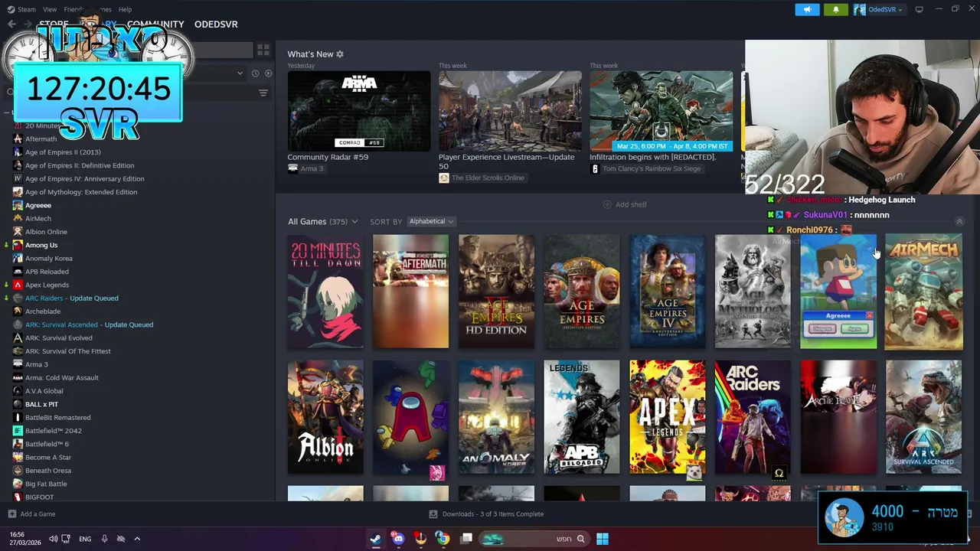Select BALL x PIT in sidebar
Image resolution: width=980 pixels, height=551 pixels.
[41, 404]
